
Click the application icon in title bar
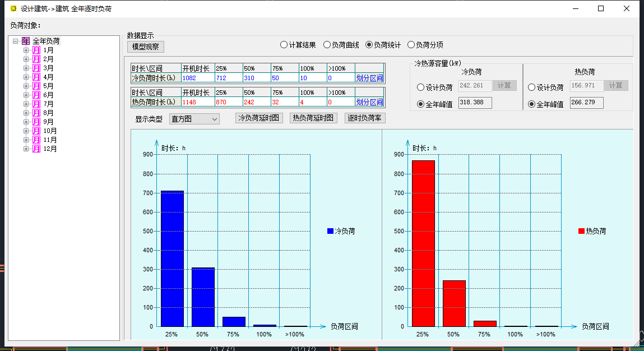pos(13,8)
